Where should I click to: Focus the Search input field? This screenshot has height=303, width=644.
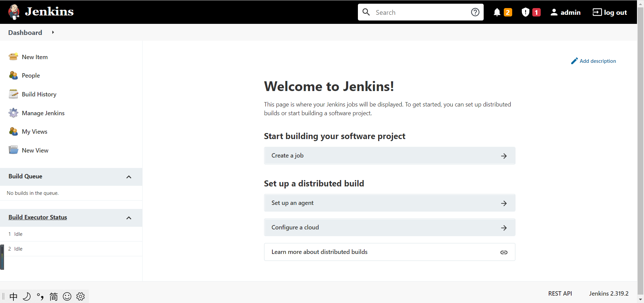(x=421, y=12)
